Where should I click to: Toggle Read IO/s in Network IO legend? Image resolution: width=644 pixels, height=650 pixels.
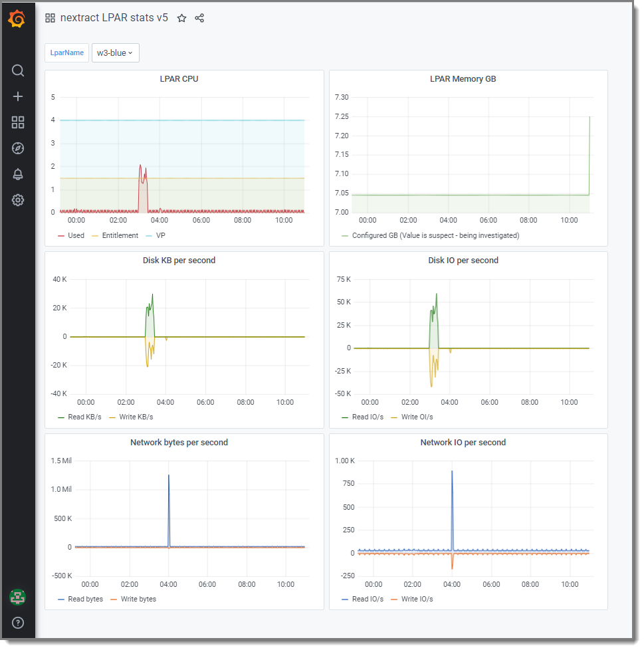tap(368, 599)
